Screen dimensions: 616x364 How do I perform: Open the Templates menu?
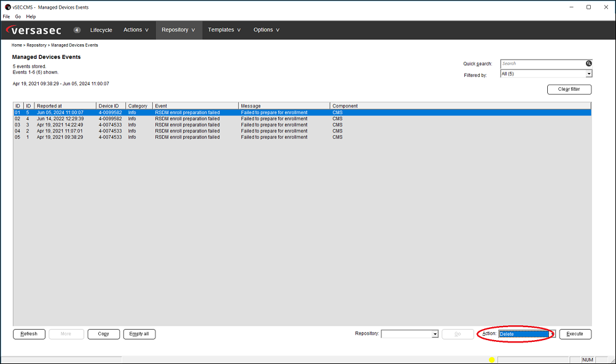[224, 30]
